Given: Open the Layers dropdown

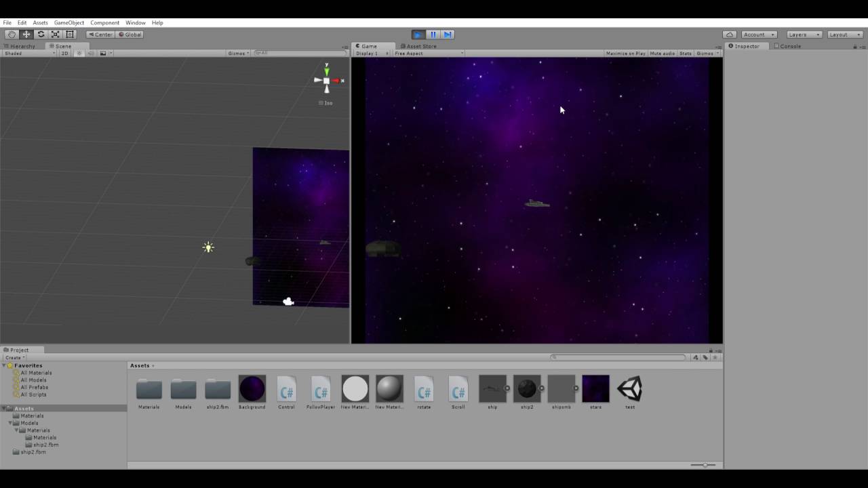Looking at the screenshot, I should [x=804, y=35].
